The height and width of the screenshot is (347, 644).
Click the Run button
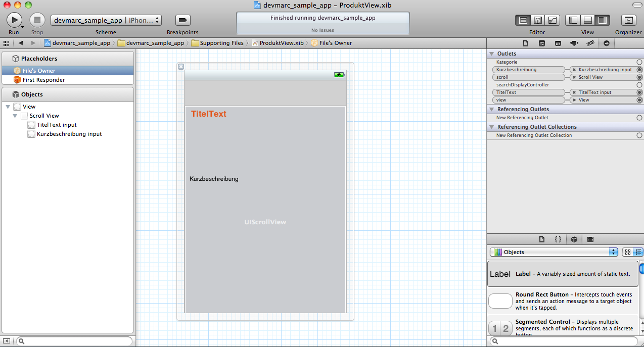pos(14,20)
